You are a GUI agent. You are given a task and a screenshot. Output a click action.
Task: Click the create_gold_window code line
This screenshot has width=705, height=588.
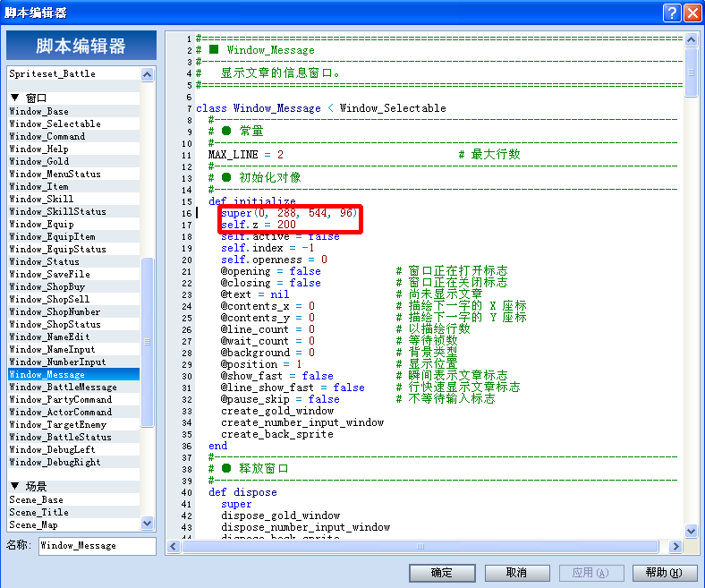[x=277, y=411]
